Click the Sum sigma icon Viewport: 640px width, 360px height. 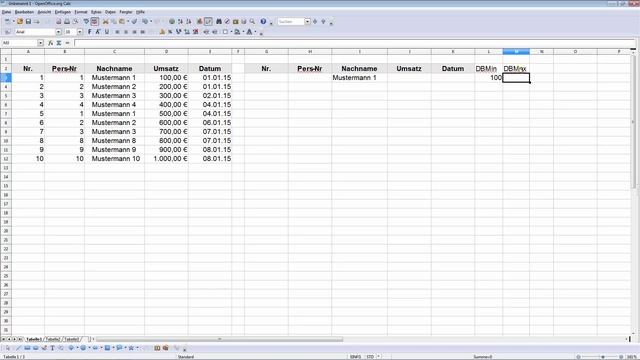(59, 43)
